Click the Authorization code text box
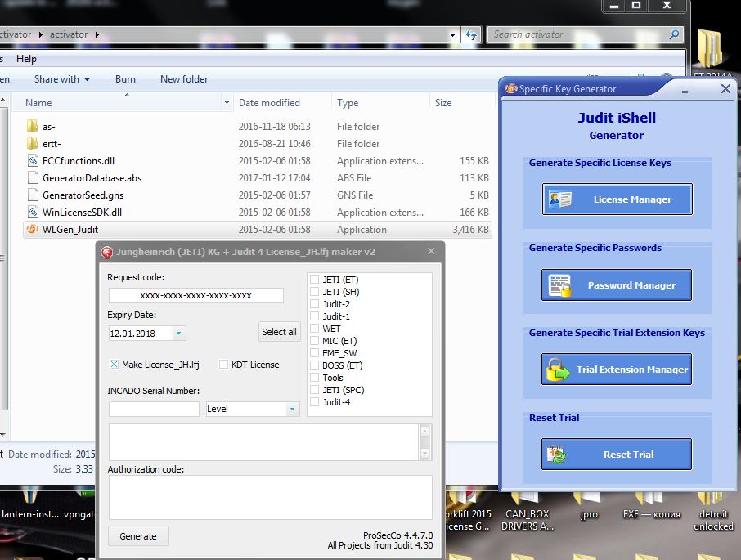This screenshot has width=741, height=560. pos(271,497)
